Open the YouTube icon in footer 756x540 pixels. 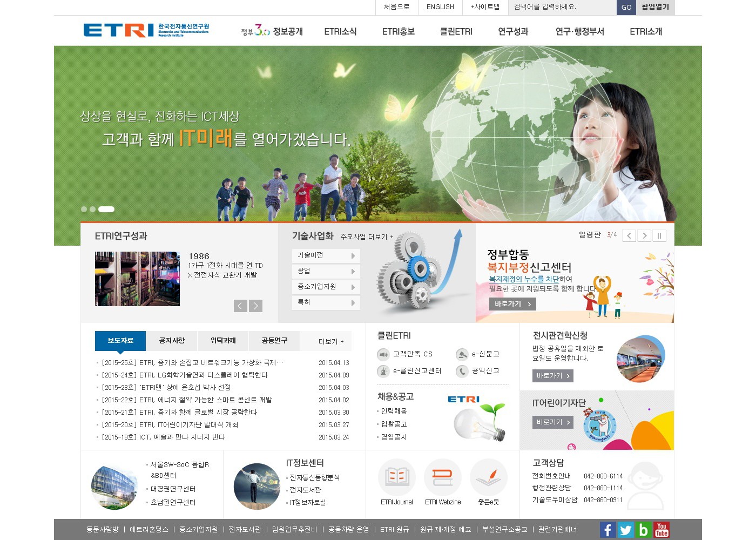pyautogui.click(x=661, y=530)
